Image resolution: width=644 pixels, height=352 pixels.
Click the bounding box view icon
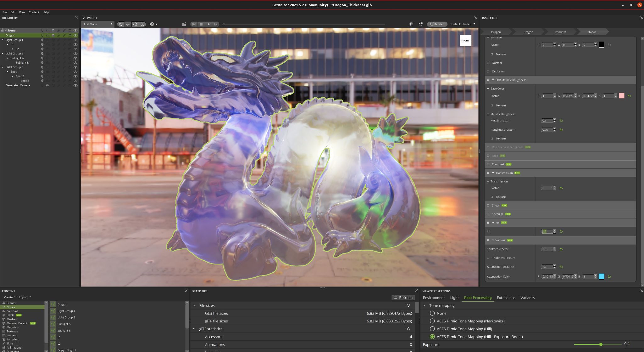point(420,24)
